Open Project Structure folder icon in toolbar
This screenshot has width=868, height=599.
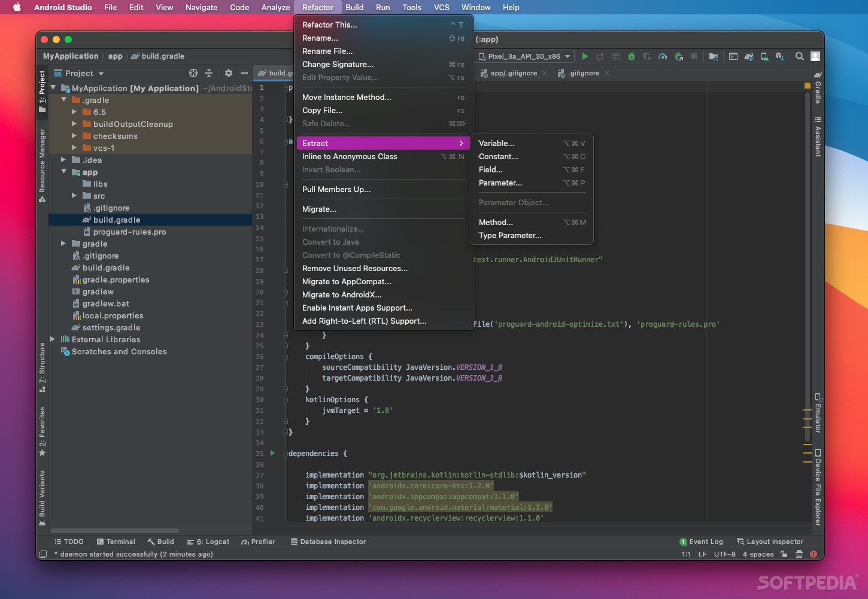714,56
